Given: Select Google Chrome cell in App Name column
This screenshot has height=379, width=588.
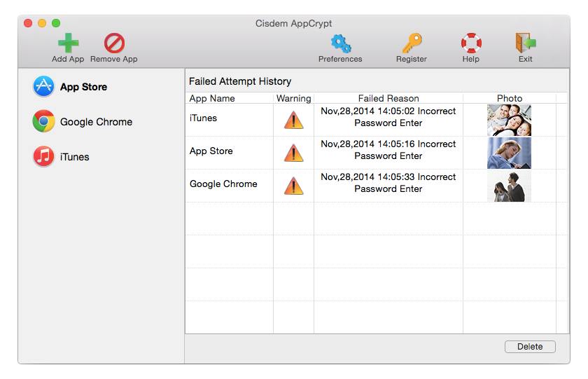Looking at the screenshot, I should pyautogui.click(x=223, y=184).
